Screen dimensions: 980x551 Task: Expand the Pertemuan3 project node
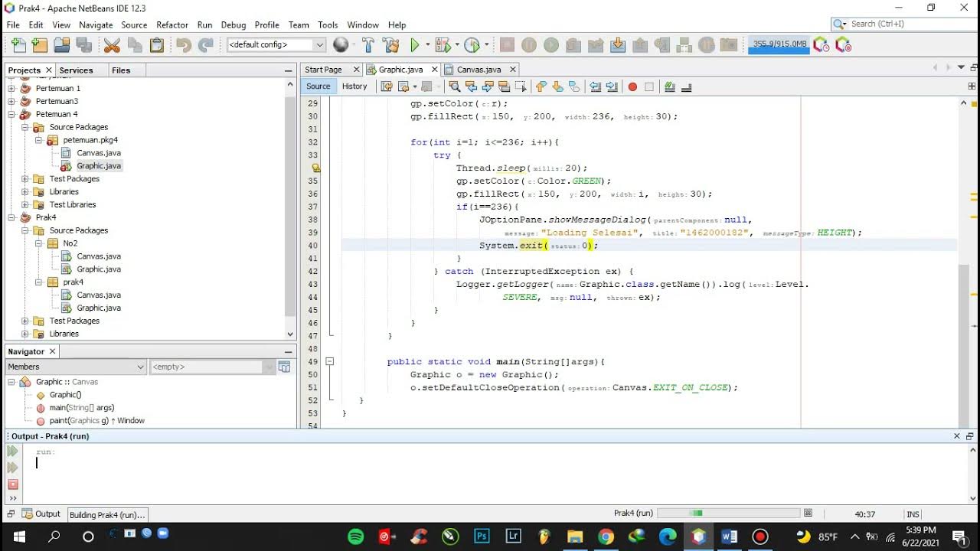click(x=11, y=101)
